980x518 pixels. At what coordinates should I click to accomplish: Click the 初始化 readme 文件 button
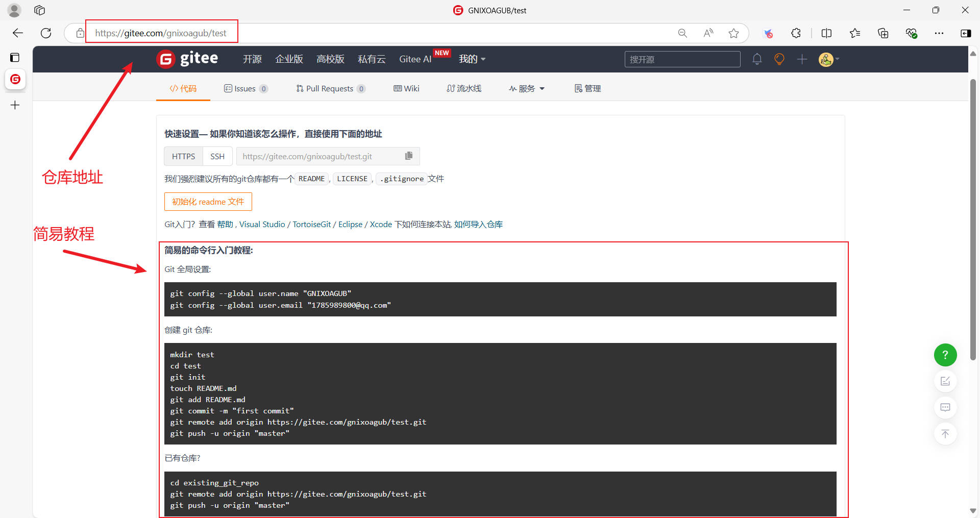tap(208, 202)
